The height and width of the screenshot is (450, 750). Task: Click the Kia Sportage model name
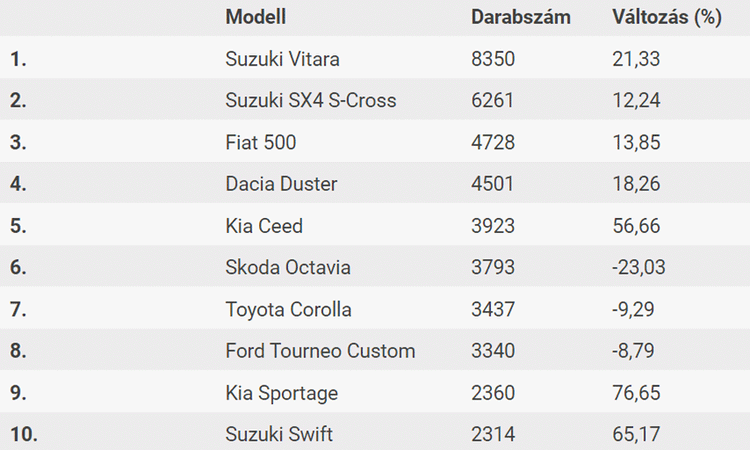[282, 393]
